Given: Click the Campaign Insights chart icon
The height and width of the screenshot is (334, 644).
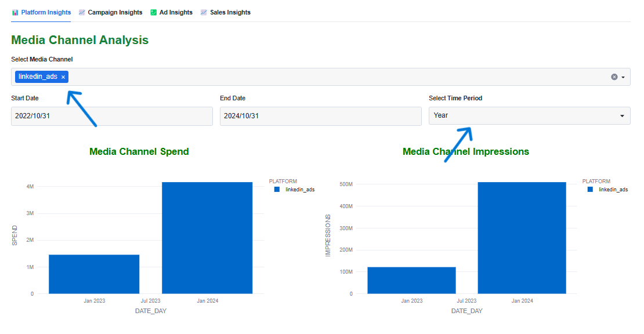Looking at the screenshot, I should coord(82,12).
